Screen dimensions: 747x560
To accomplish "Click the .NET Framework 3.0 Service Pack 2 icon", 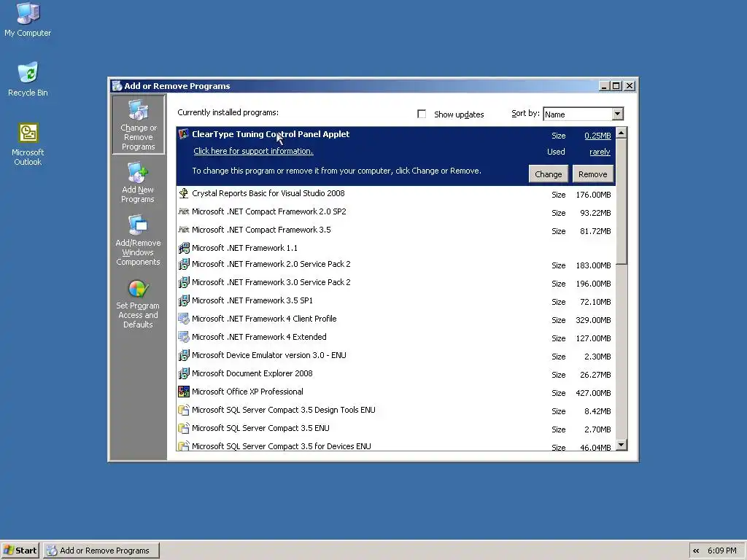I will [x=183, y=282].
